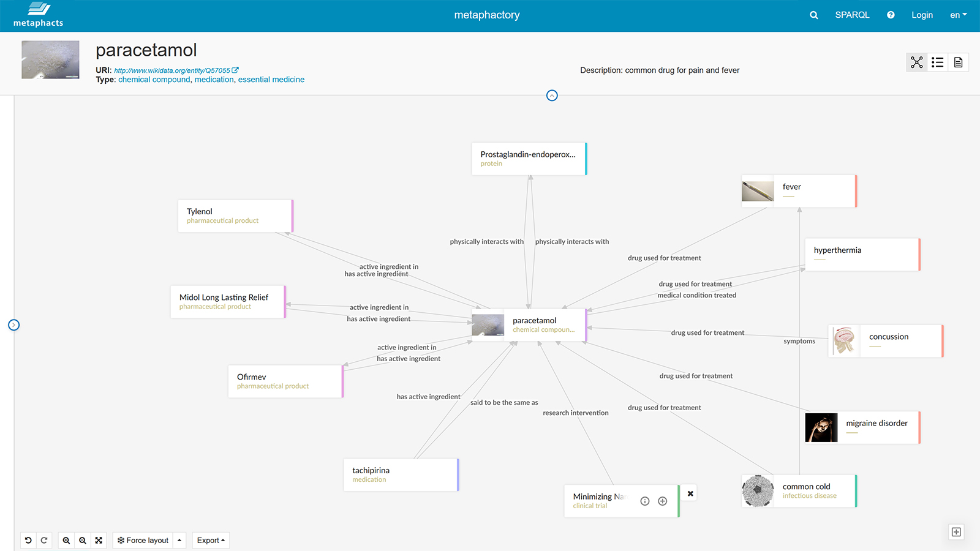Fit the graph to screen
The height and width of the screenshot is (551, 980).
[99, 541]
